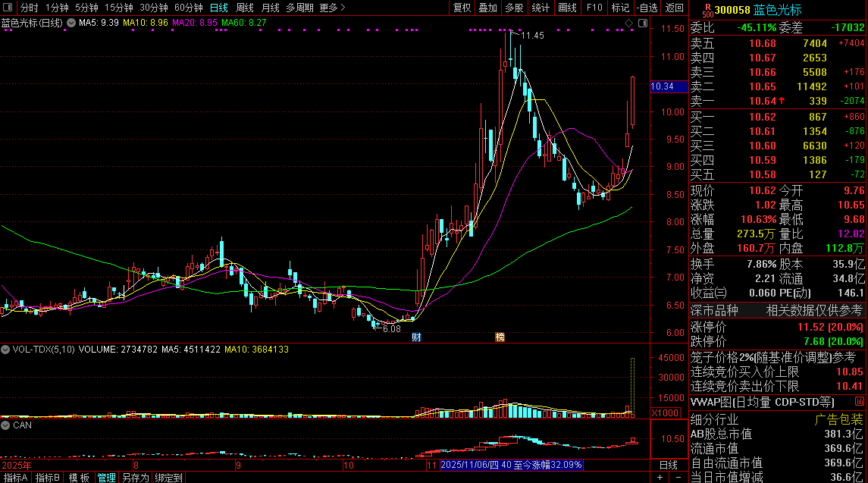This screenshot has height=483, width=868.
Task: Click the MA5: 9.39 indicator label
Action: coord(99,23)
